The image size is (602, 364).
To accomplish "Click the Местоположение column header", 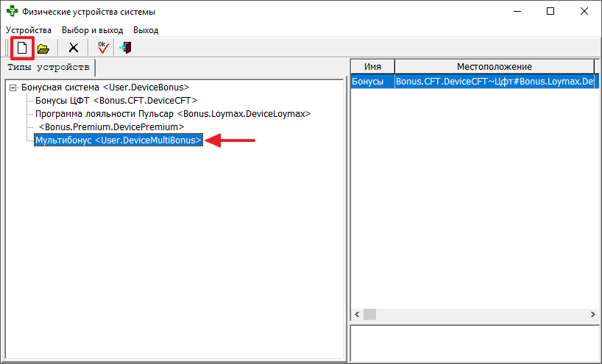I will (x=494, y=67).
